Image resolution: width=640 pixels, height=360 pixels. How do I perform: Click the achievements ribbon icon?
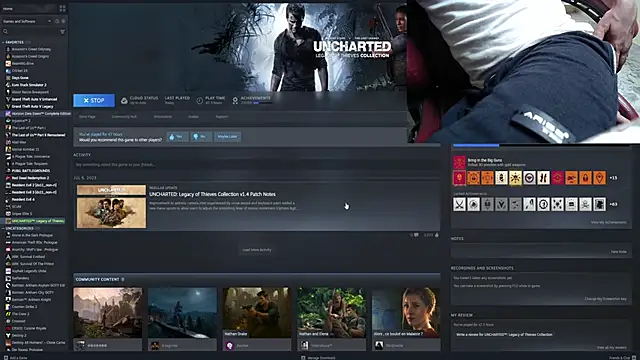click(235, 100)
